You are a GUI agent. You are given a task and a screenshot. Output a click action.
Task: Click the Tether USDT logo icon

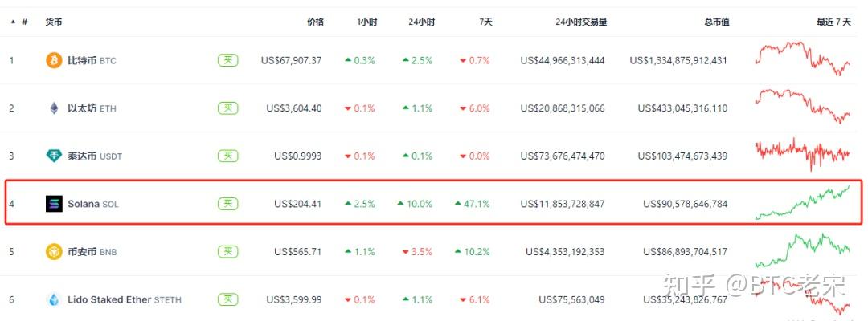[x=54, y=156]
